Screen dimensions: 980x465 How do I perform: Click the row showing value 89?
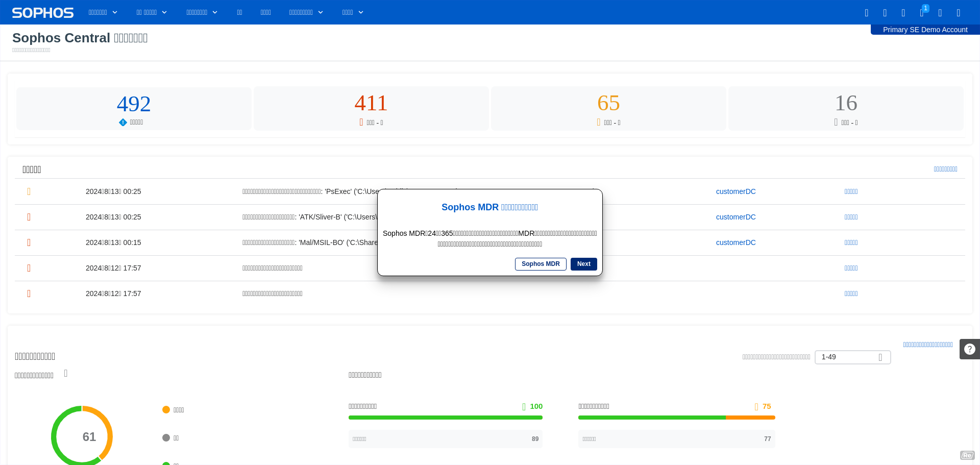coord(446,439)
